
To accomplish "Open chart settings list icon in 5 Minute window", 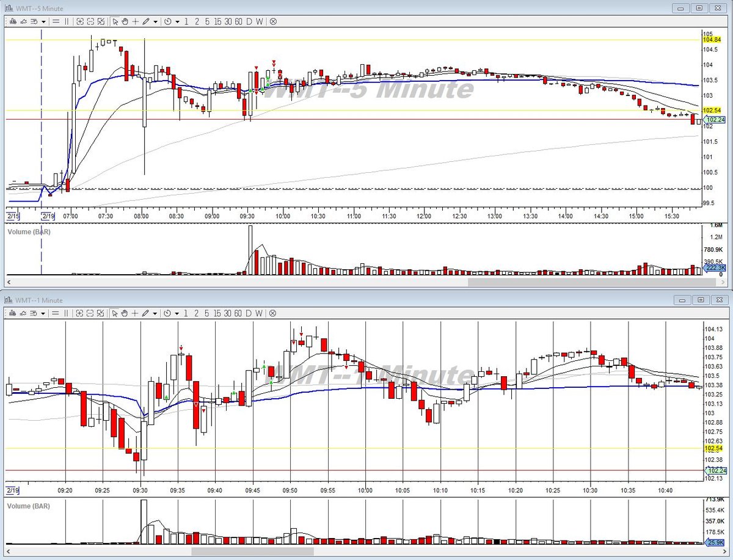I will coord(34,21).
